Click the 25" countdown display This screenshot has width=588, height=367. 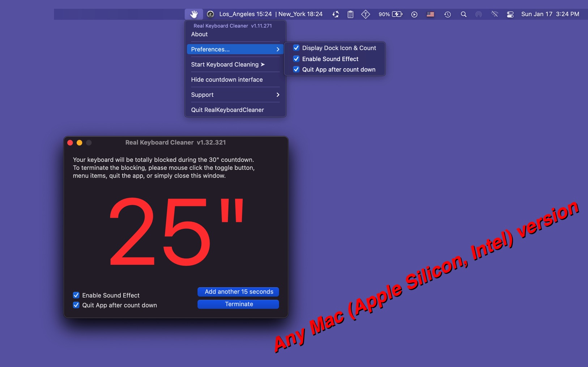coord(176,231)
